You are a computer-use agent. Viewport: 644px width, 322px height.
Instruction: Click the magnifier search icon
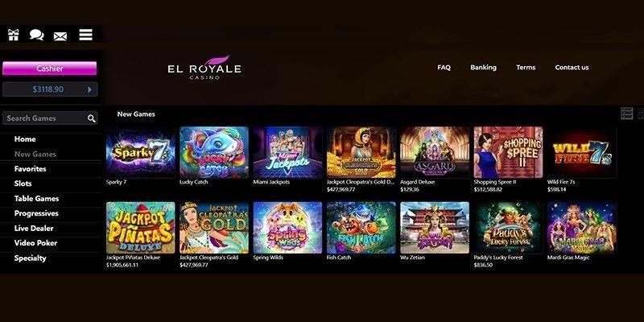91,118
